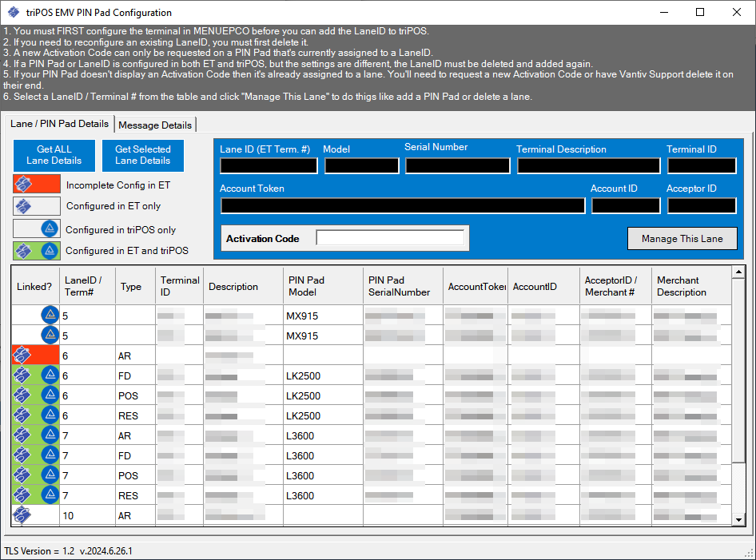Click the triPOS triangle icon in lane 6 RES row
Viewport: 756px width, 560px height.
[50, 415]
